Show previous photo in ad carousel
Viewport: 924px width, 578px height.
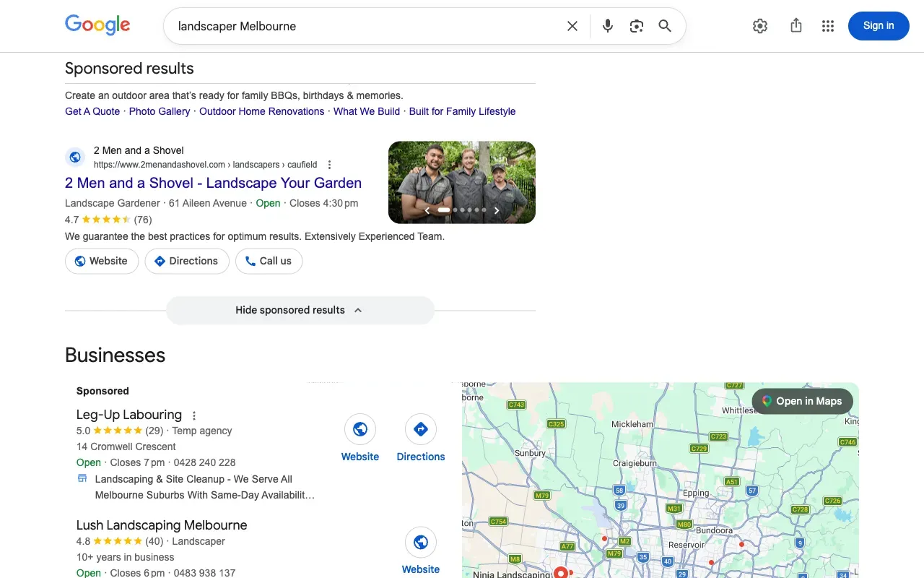(427, 210)
